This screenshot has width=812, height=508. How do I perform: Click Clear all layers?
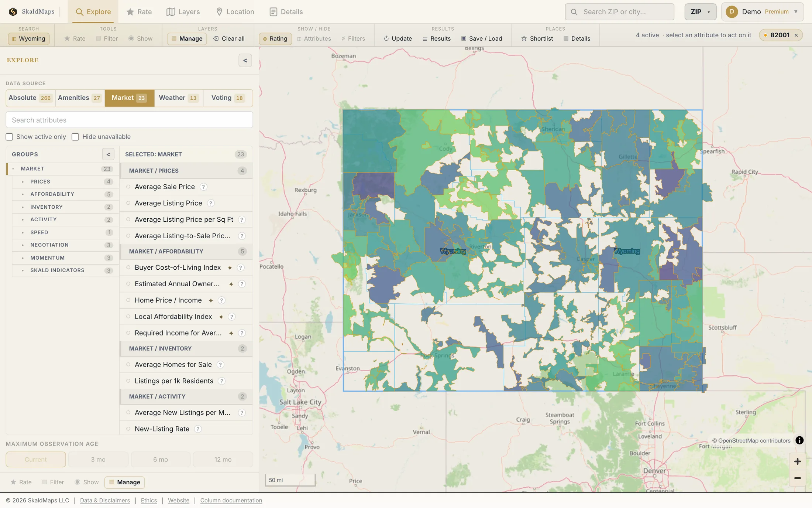point(229,38)
